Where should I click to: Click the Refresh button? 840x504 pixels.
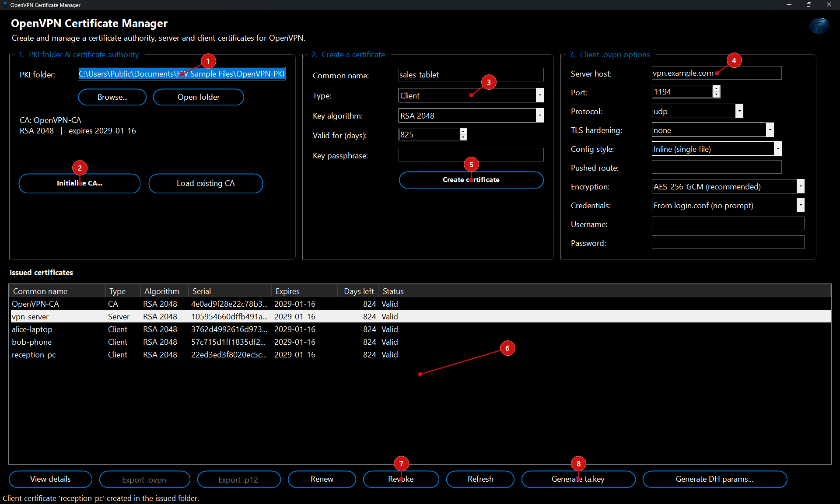click(480, 479)
